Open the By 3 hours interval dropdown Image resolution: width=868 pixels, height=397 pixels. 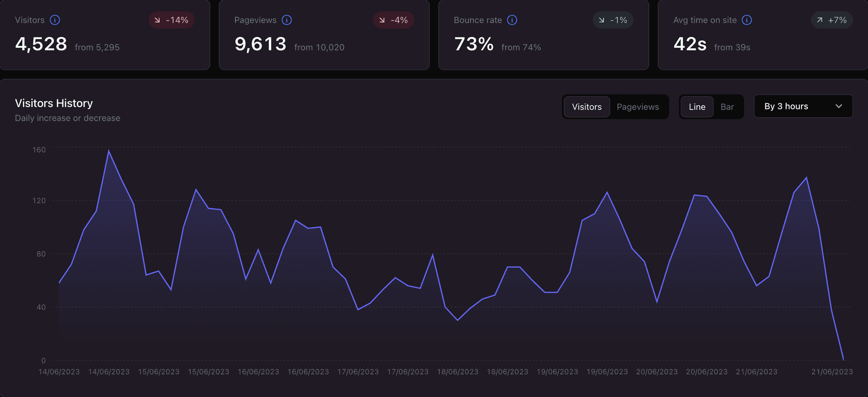[803, 106]
